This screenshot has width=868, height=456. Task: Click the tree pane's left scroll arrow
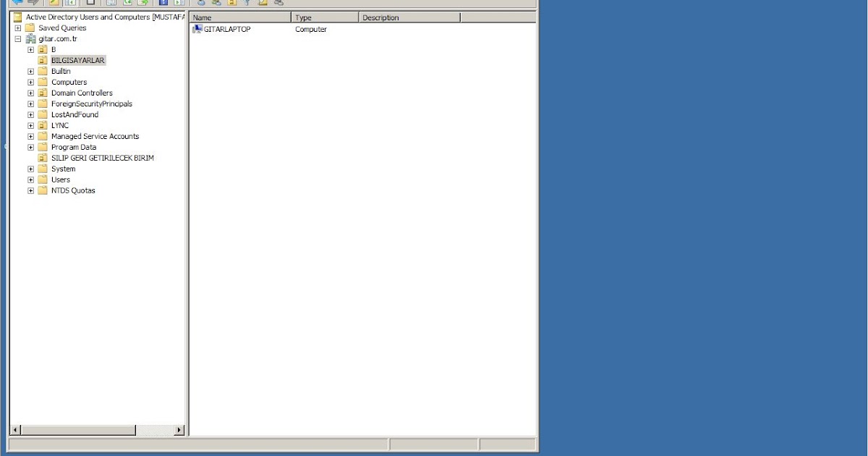point(15,430)
